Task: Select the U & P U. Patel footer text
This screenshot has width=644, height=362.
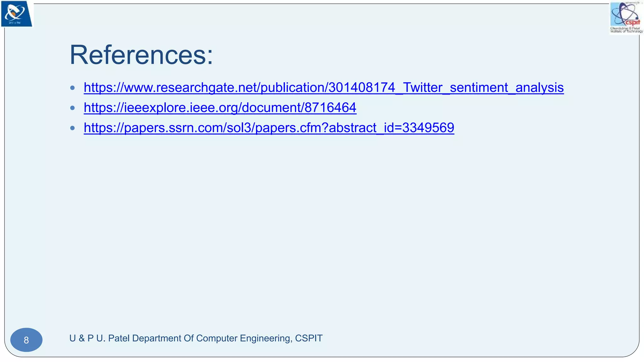Action: click(x=196, y=338)
